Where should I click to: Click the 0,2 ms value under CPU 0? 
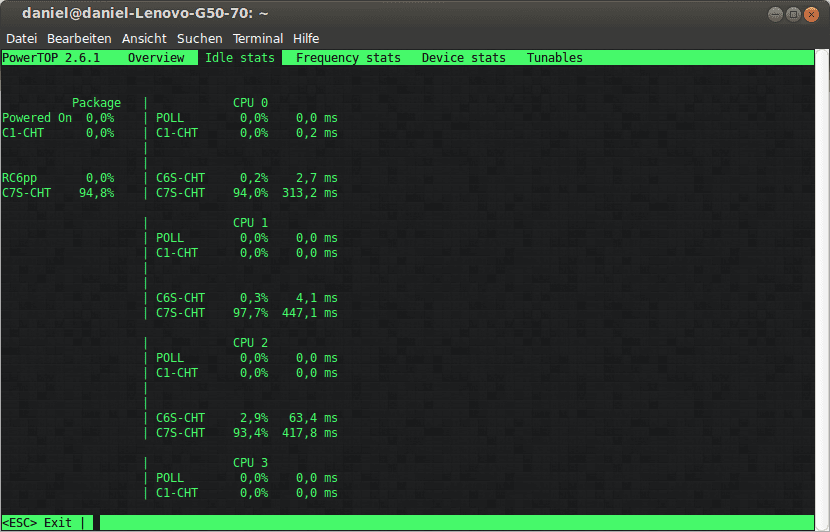[317, 133]
